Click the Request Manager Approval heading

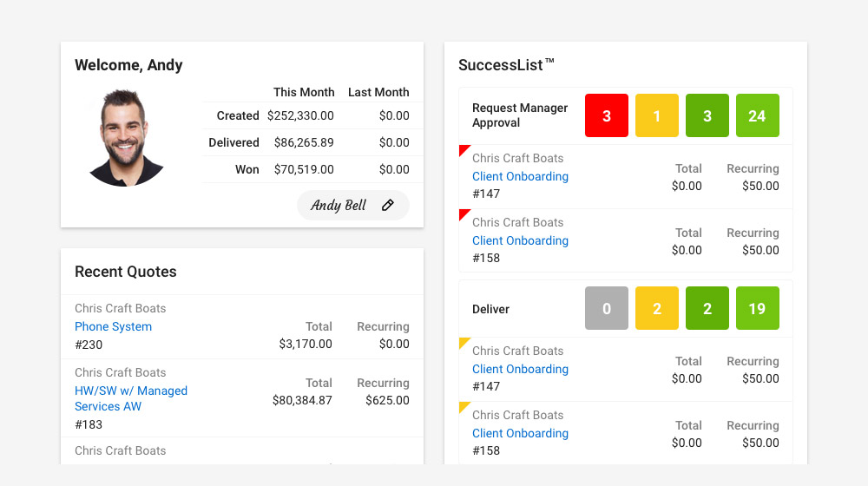pos(520,115)
